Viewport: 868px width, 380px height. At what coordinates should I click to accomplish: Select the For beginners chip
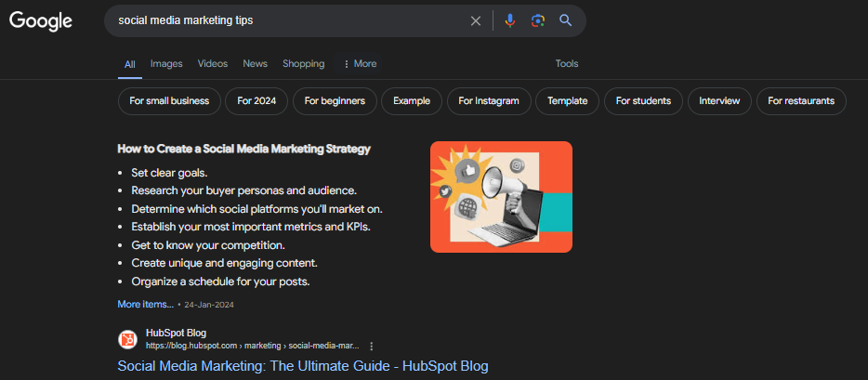point(335,101)
